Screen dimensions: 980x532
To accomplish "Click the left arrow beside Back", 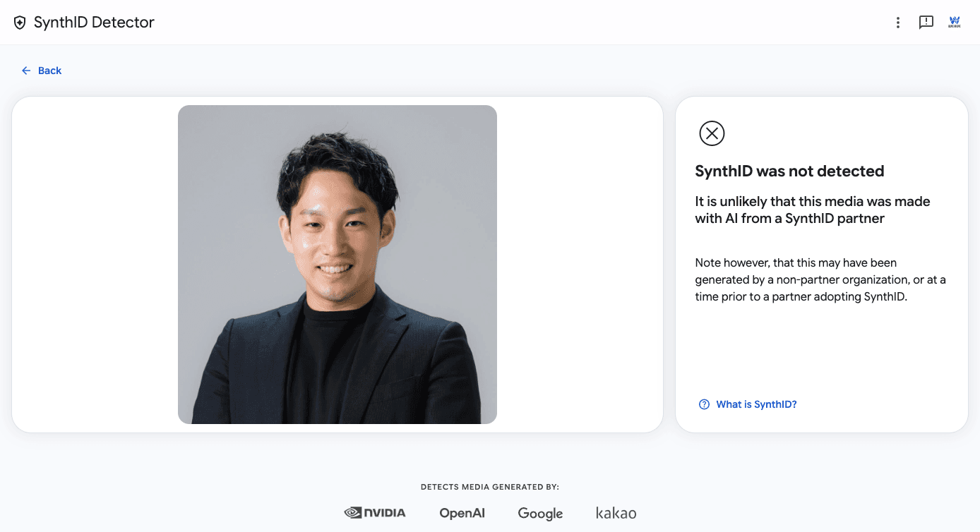I will [26, 71].
